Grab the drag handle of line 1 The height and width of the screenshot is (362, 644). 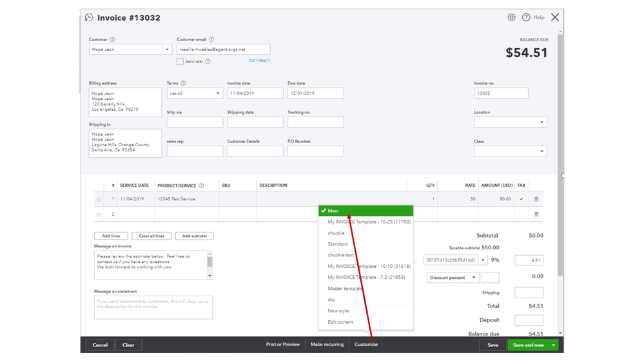pyautogui.click(x=99, y=200)
